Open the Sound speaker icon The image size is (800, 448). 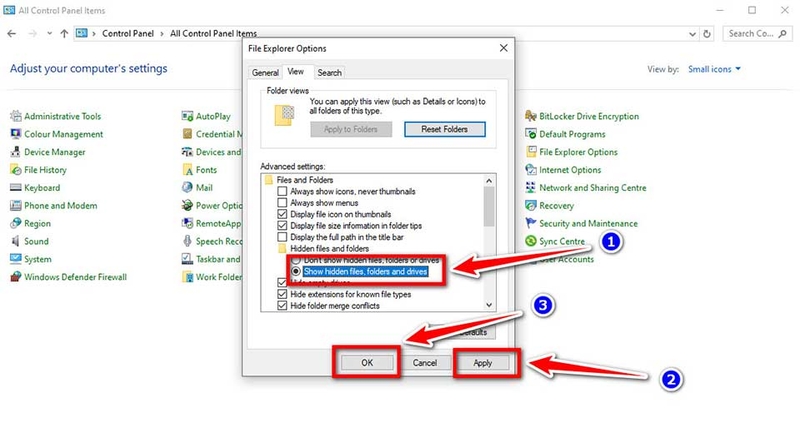pyautogui.click(x=16, y=241)
